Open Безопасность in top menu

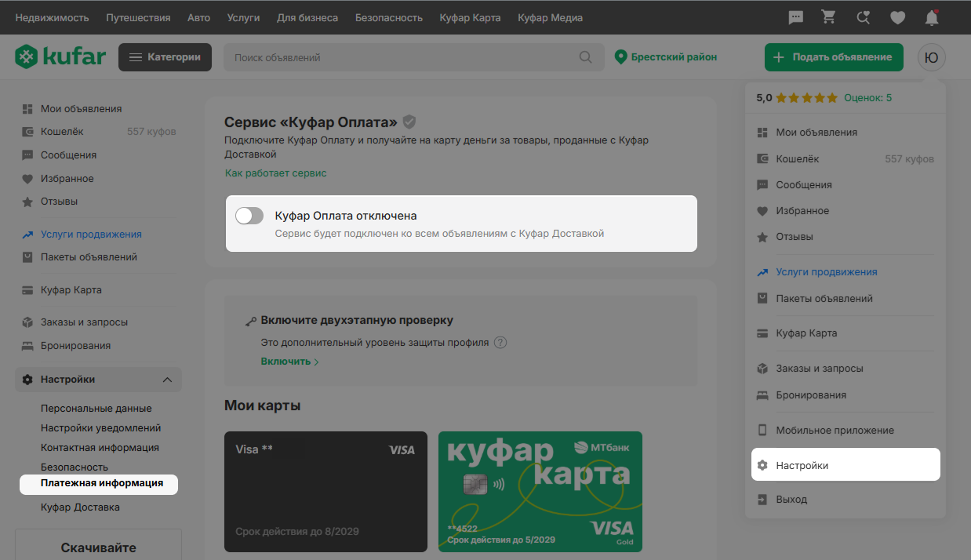[x=389, y=17]
